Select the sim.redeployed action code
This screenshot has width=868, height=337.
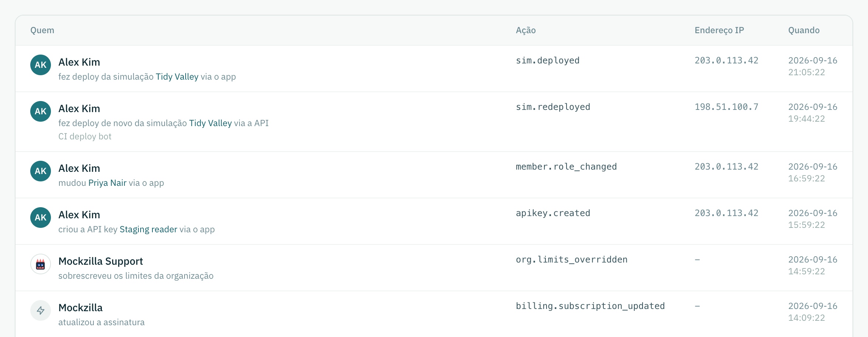click(x=553, y=107)
